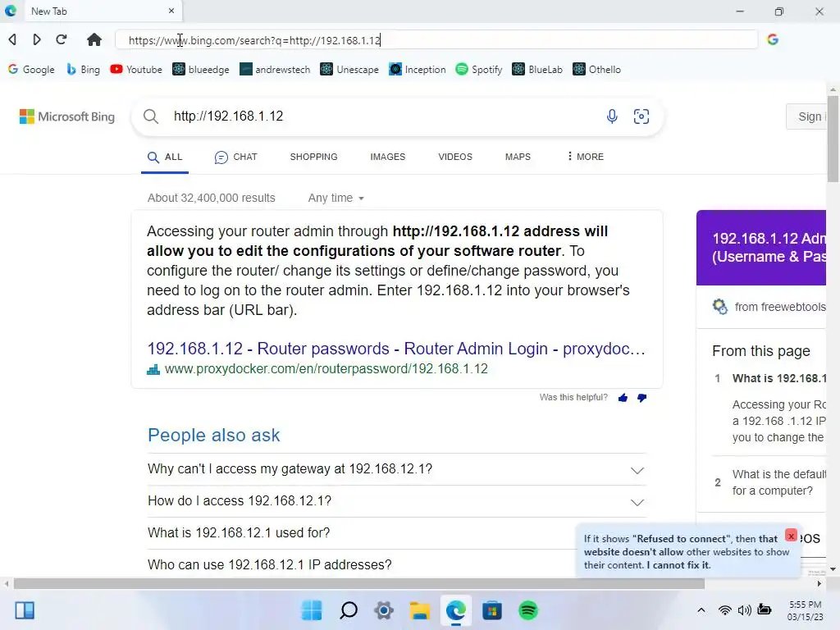Screen dimensions: 840x630
Task: Start voice search with microphone icon
Action: click(612, 116)
